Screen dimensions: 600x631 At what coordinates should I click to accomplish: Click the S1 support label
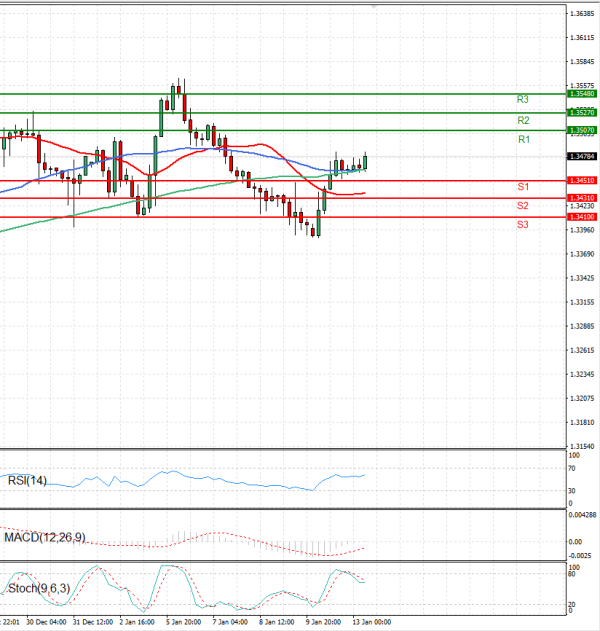coord(523,187)
